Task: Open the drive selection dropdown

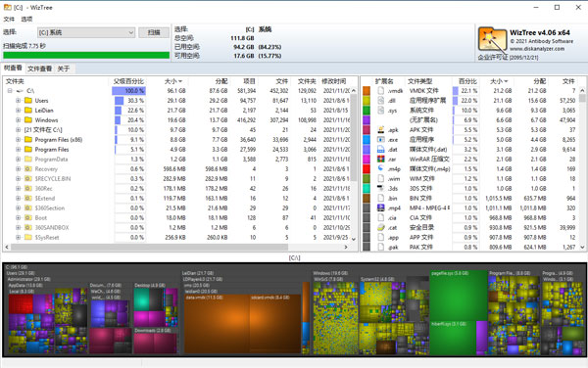Action: 86,32
